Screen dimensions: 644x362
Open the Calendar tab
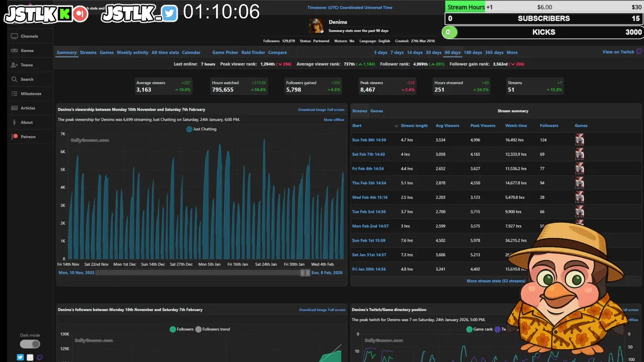point(191,52)
